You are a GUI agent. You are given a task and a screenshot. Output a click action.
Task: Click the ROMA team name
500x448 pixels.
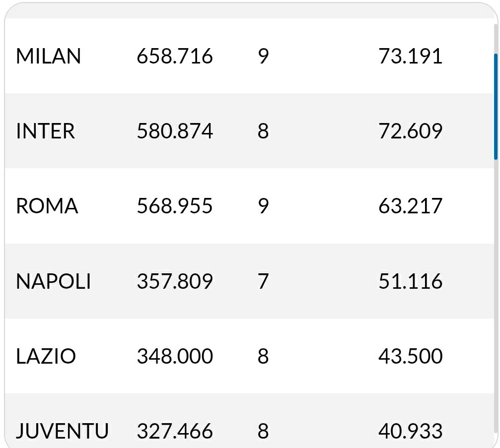(x=47, y=206)
